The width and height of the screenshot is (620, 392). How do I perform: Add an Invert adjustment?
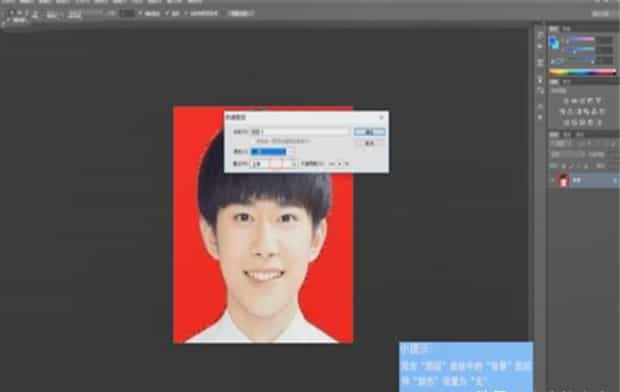(x=566, y=123)
